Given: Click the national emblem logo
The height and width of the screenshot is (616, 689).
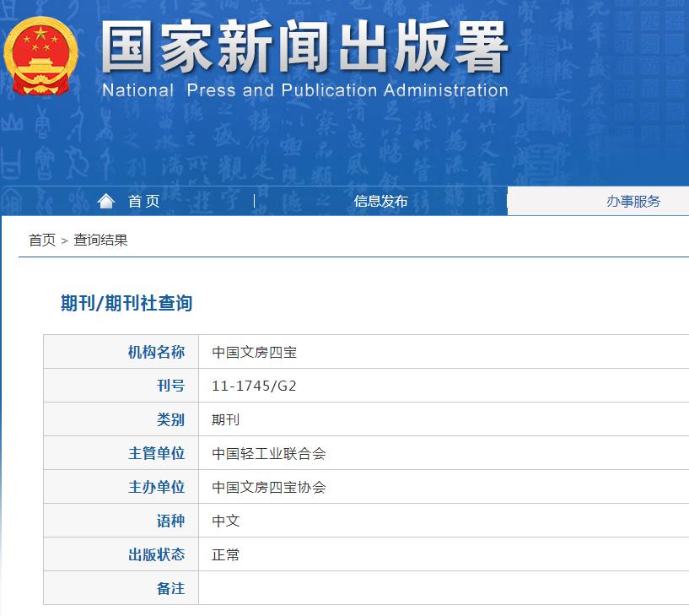Looking at the screenshot, I should 42,52.
